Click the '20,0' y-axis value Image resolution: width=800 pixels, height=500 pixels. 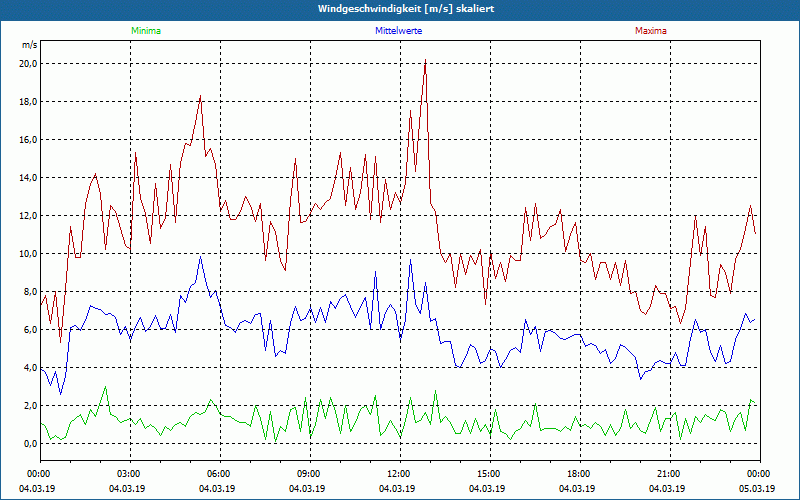pos(28,64)
